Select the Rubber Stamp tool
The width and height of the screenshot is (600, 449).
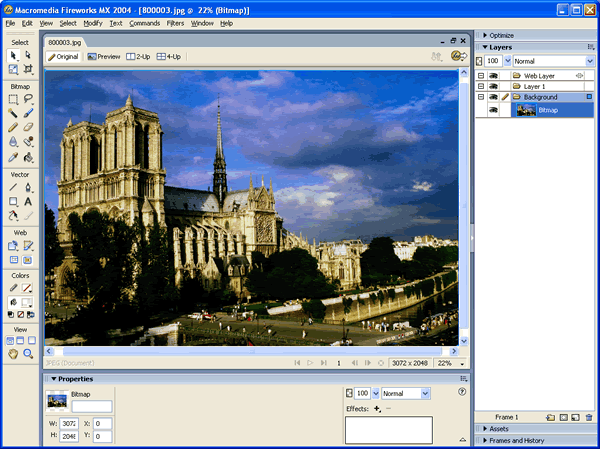[x=28, y=142]
